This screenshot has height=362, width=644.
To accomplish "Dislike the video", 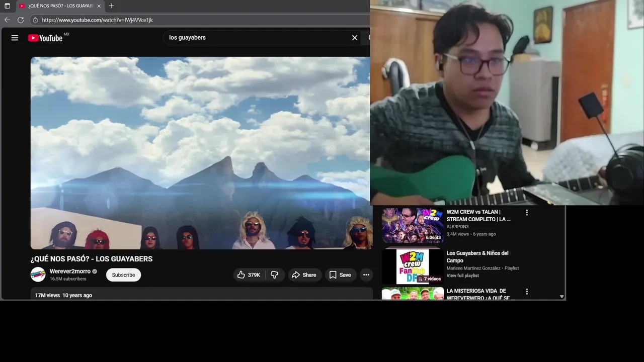I will [x=274, y=275].
